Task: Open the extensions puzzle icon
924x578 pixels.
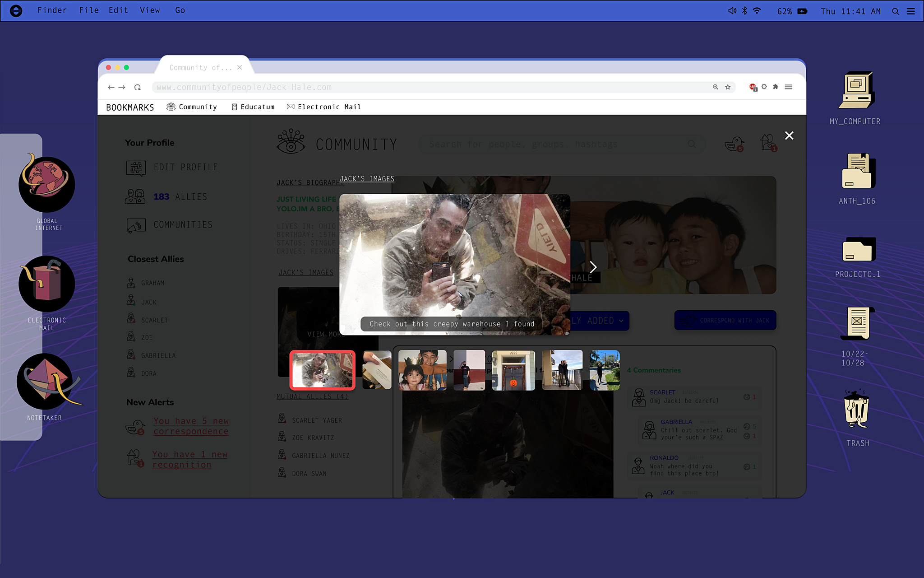Action: (x=776, y=86)
